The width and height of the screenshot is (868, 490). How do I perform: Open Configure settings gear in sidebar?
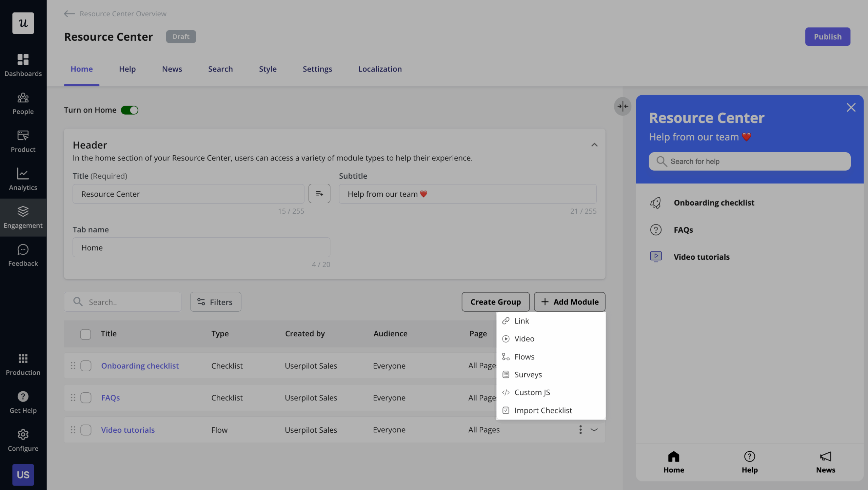click(x=23, y=440)
